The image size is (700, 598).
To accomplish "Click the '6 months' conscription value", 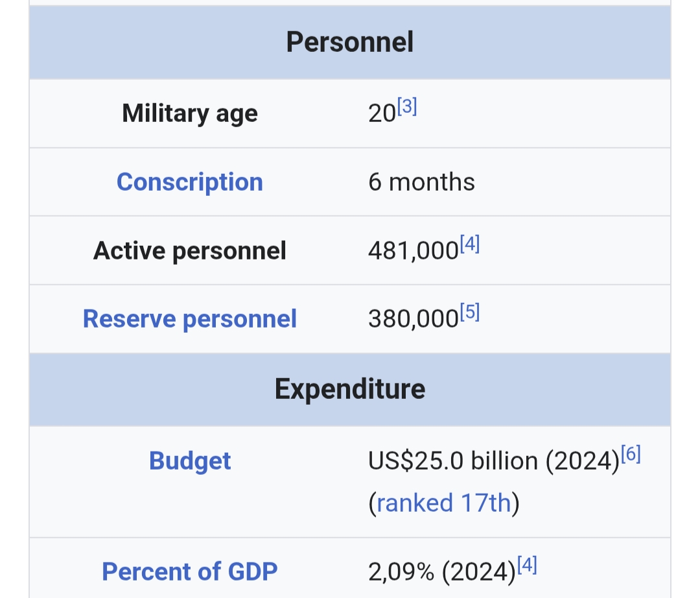I will point(421,182).
